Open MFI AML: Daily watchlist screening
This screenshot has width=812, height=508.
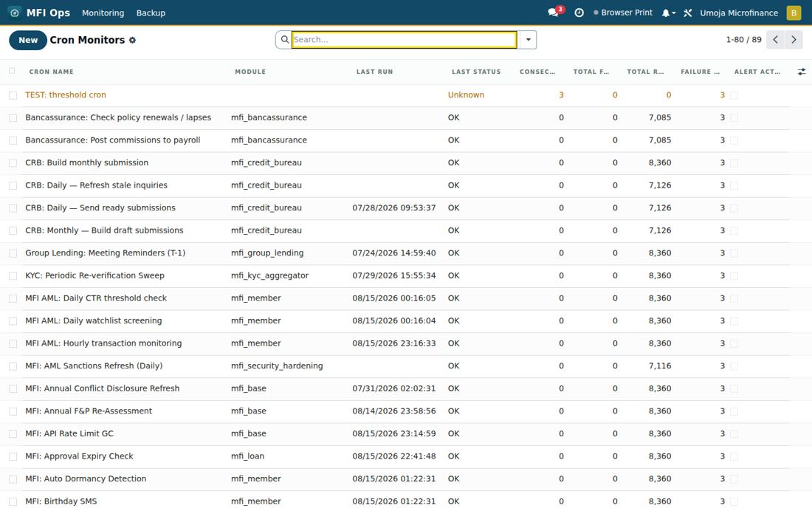[x=94, y=320]
